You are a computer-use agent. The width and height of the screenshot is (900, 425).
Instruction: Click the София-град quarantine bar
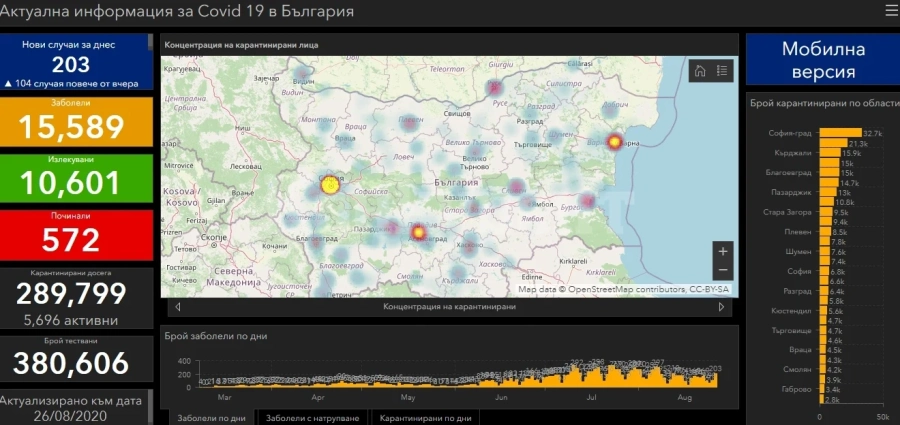[840, 133]
